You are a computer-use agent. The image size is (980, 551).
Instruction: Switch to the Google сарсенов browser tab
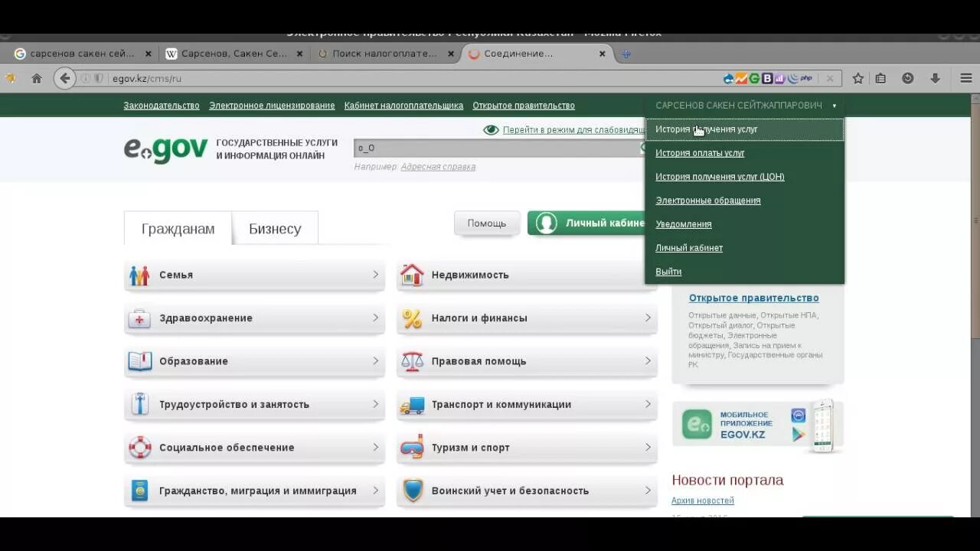pyautogui.click(x=82, y=54)
